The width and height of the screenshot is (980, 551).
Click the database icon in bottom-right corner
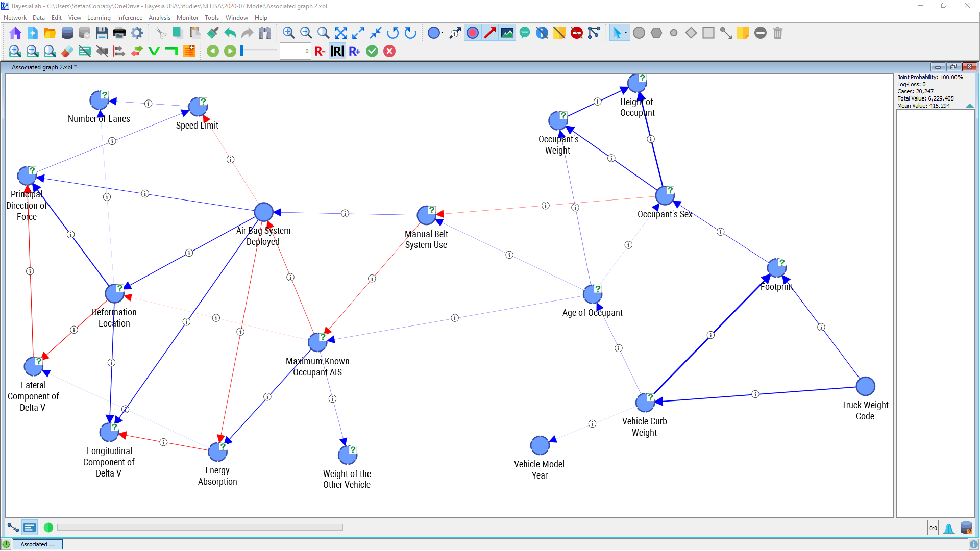pyautogui.click(x=966, y=528)
